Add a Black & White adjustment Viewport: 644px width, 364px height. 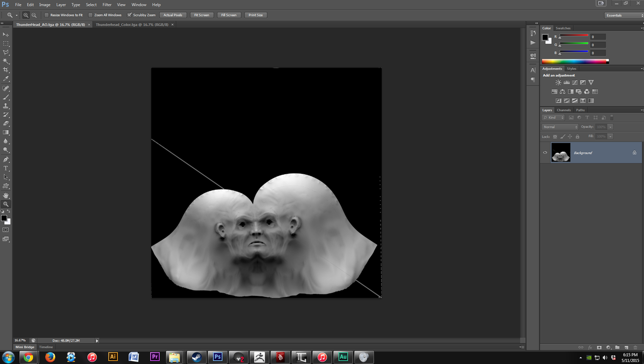(x=570, y=92)
